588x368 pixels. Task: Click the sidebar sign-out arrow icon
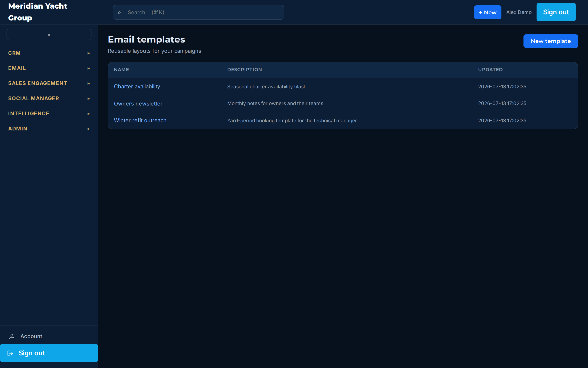point(10,353)
